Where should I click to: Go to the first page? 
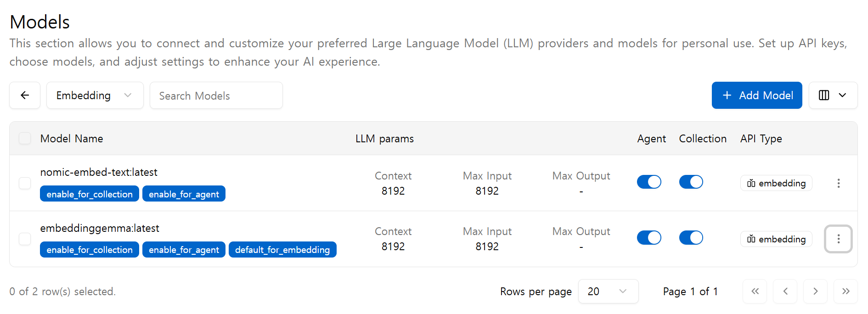[x=755, y=292]
